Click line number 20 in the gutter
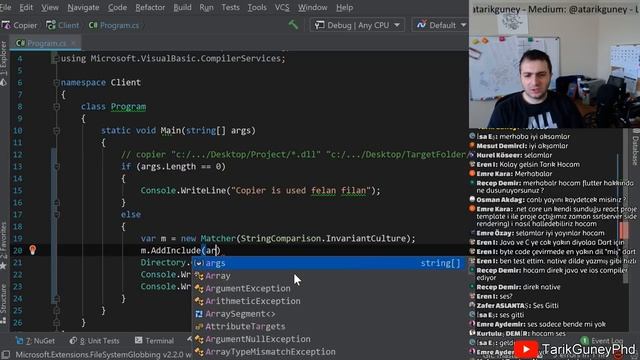 (17, 251)
